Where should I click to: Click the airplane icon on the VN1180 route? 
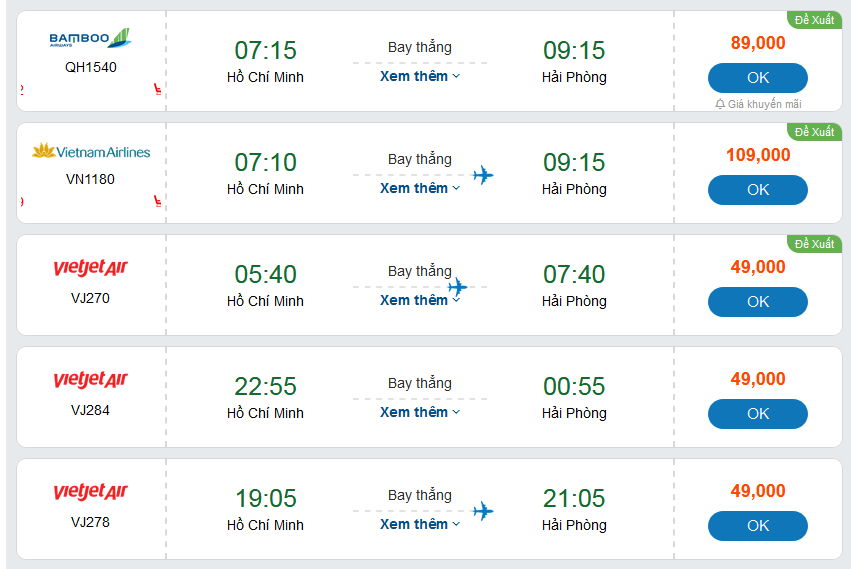click(483, 176)
